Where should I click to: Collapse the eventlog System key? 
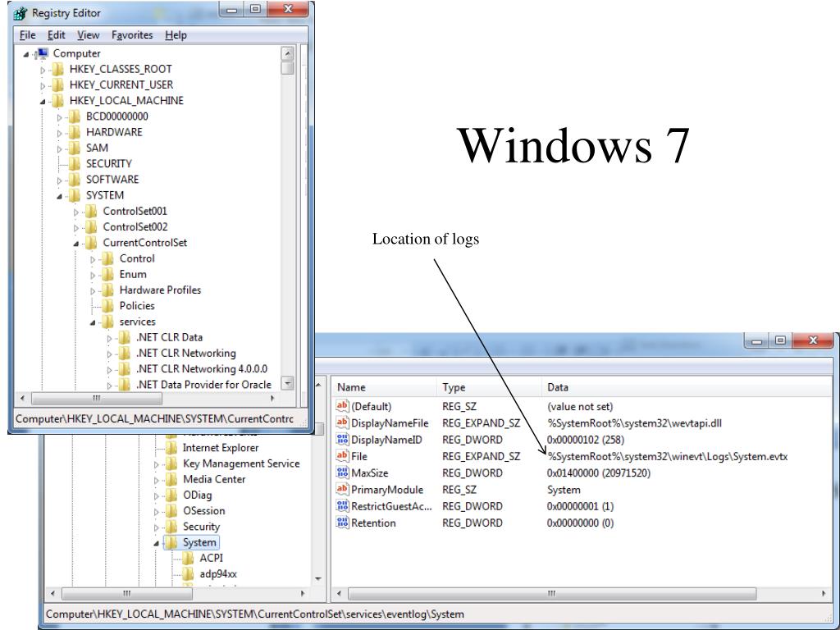pyautogui.click(x=157, y=543)
